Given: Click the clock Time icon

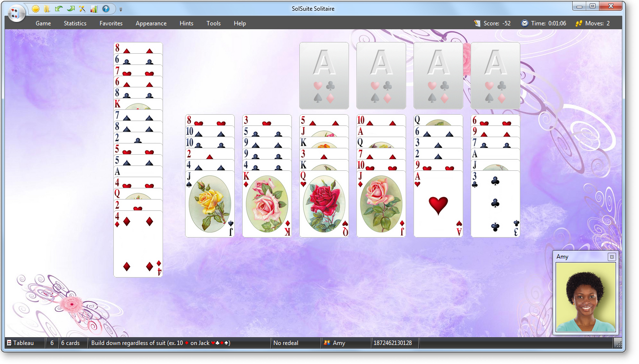Looking at the screenshot, I should tap(525, 23).
